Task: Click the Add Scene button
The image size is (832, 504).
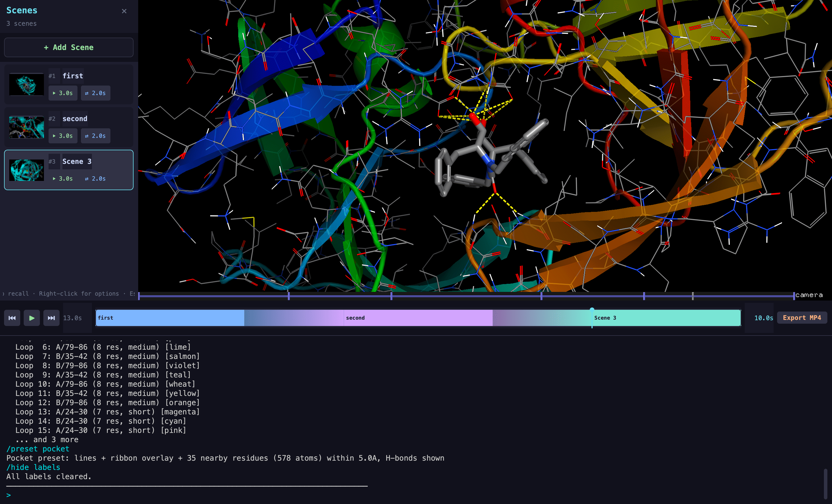Action: tap(69, 47)
